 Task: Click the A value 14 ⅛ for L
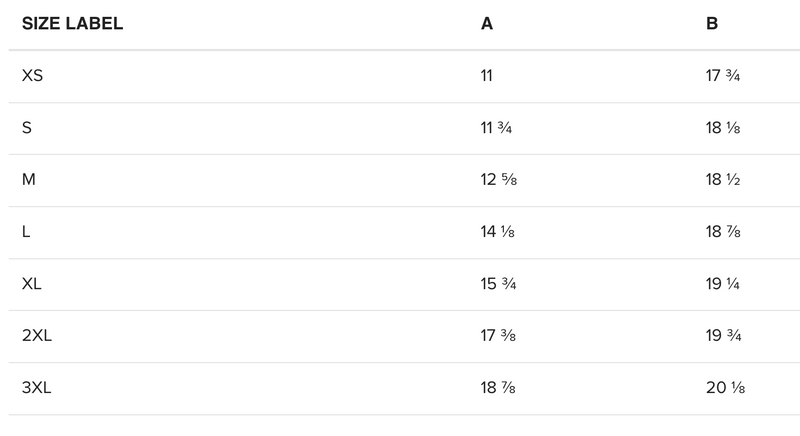point(499,232)
